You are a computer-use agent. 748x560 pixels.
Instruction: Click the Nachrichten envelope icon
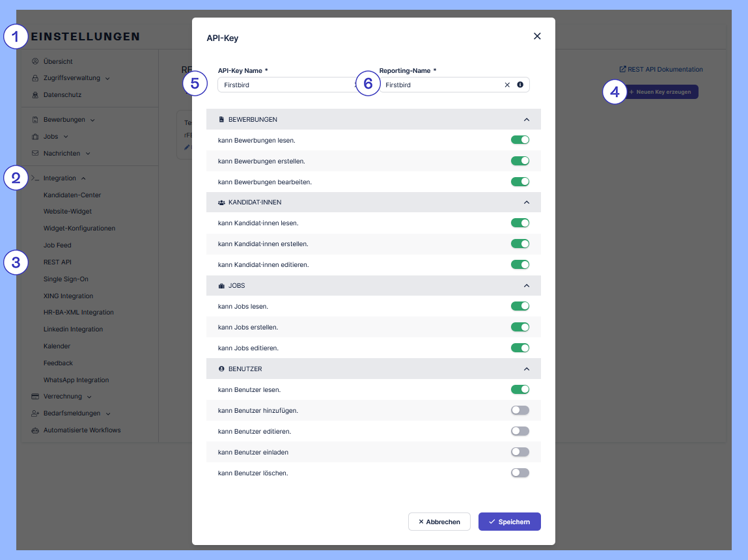35,154
